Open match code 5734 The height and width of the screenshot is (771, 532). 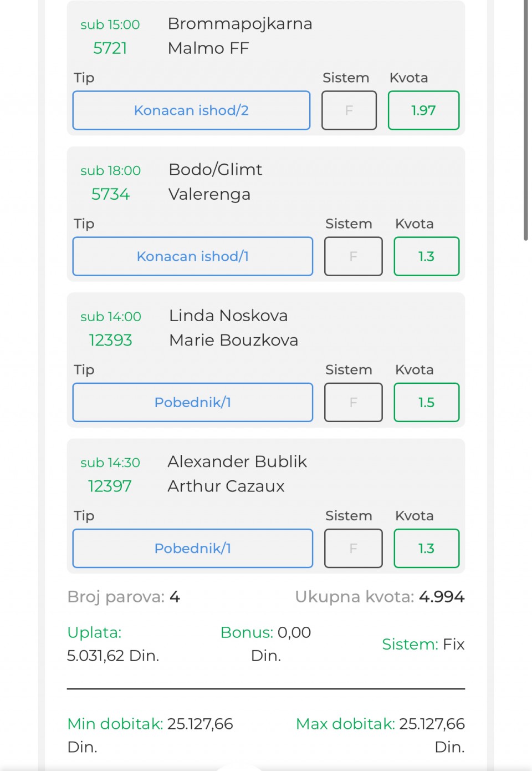pyautogui.click(x=110, y=194)
